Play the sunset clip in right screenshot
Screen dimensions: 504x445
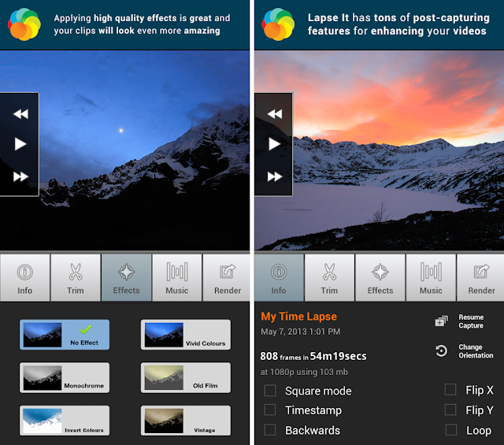point(274,144)
